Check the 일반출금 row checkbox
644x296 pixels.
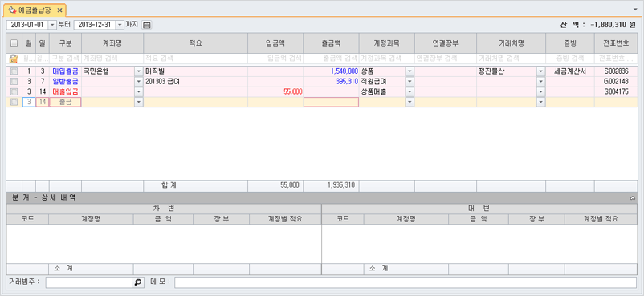click(x=14, y=81)
